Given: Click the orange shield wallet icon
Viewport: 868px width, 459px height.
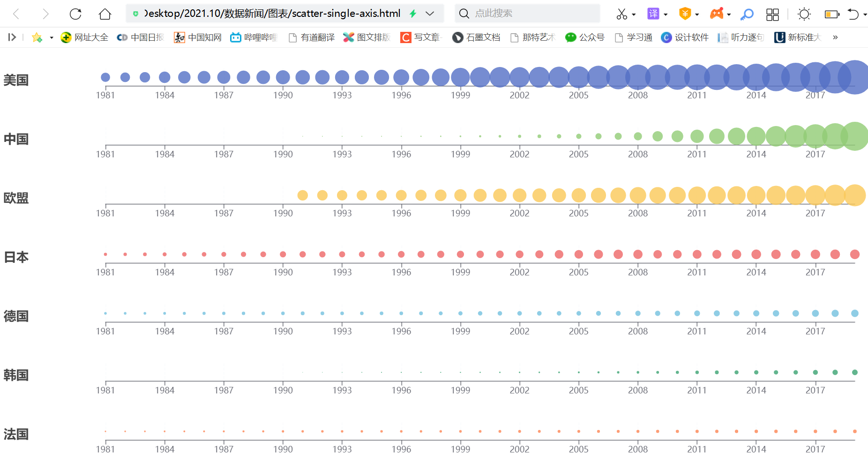Looking at the screenshot, I should pyautogui.click(x=685, y=14).
